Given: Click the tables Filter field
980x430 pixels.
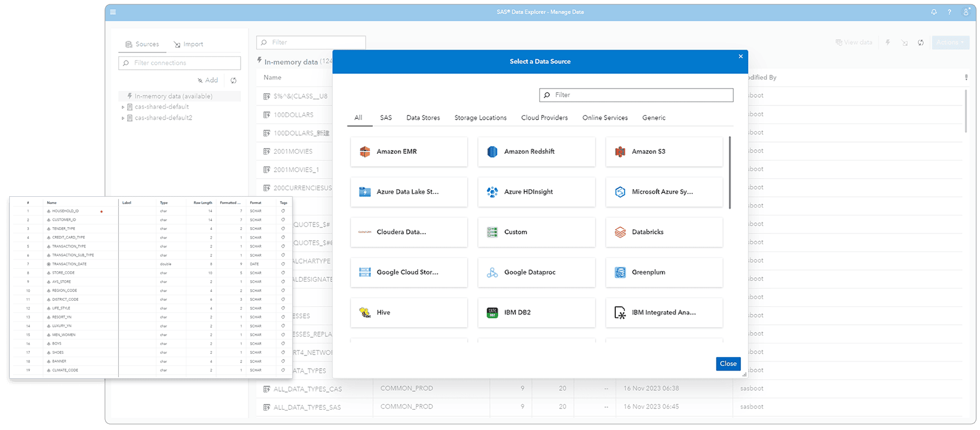Looking at the screenshot, I should pos(311,43).
